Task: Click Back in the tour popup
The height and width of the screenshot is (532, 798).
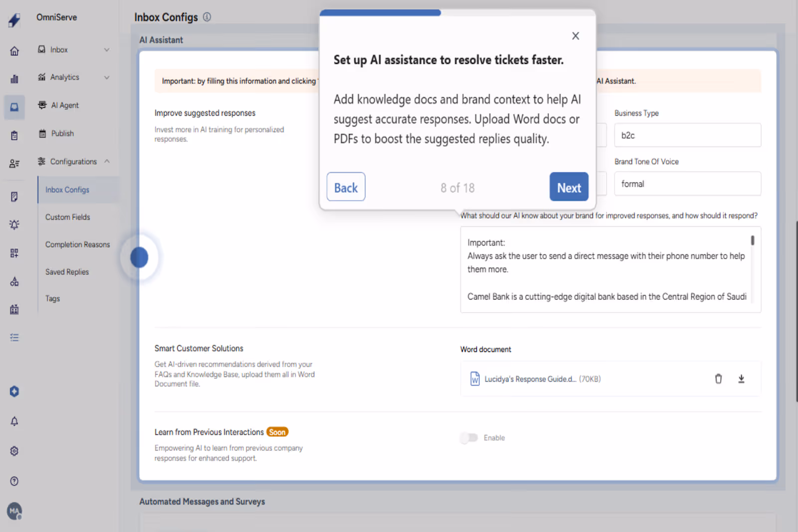Action: [346, 187]
